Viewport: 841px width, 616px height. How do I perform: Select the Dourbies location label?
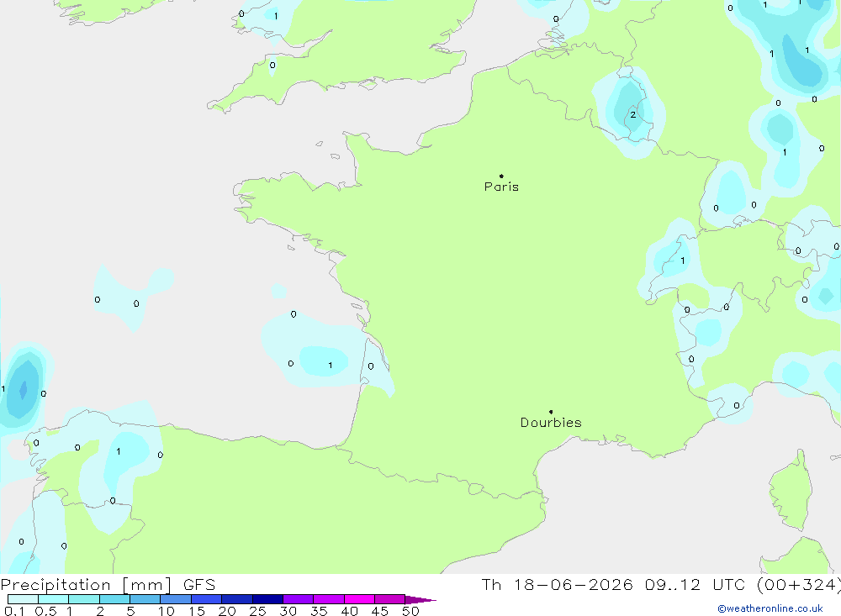pyautogui.click(x=551, y=423)
